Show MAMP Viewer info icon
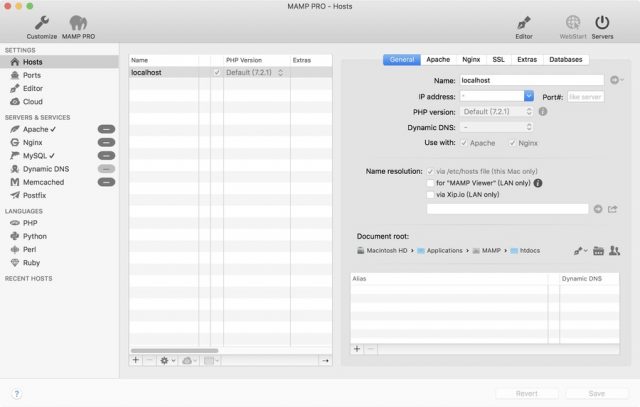640x407 pixels. (x=538, y=183)
